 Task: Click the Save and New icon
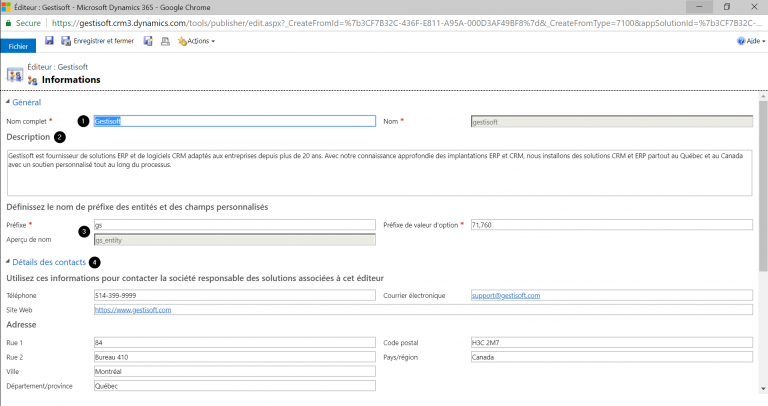tap(148, 41)
